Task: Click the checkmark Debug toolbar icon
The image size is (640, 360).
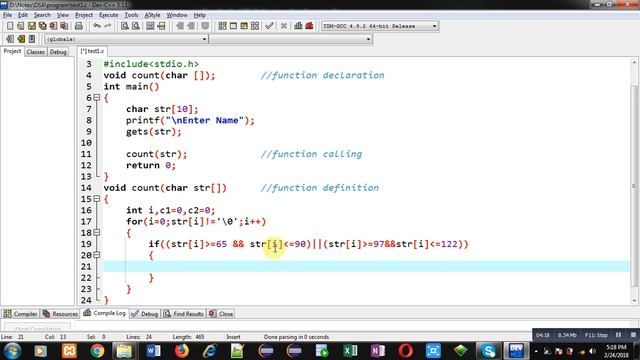Action: (269, 26)
